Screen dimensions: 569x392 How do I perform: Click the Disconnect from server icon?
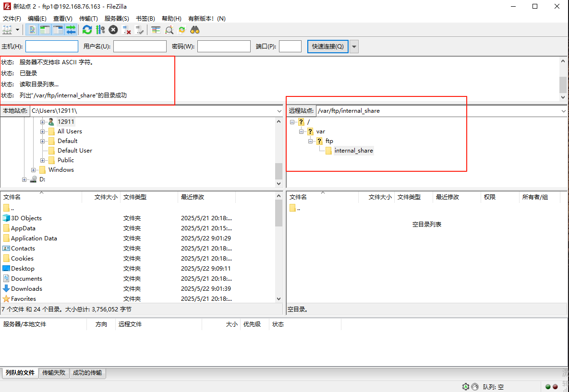tap(127, 30)
